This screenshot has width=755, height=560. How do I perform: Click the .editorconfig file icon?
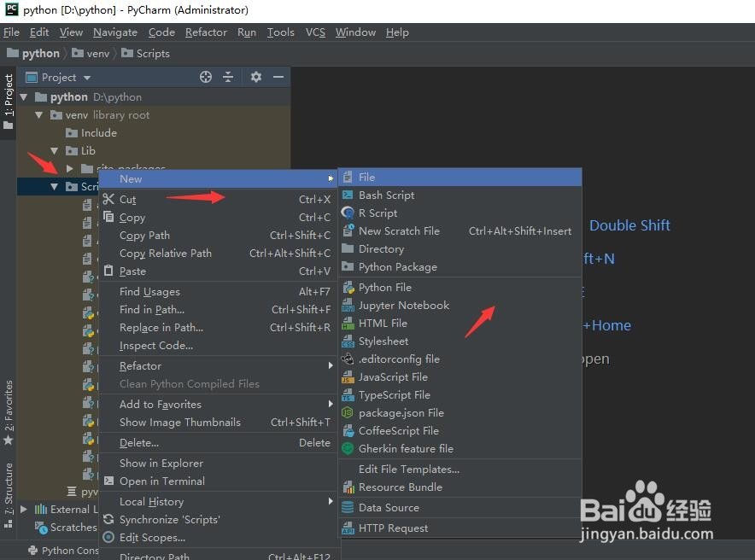tap(348, 359)
